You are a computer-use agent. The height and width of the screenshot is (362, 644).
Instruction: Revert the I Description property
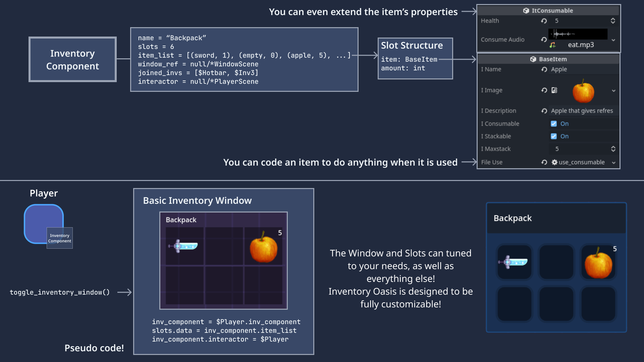[x=544, y=111]
